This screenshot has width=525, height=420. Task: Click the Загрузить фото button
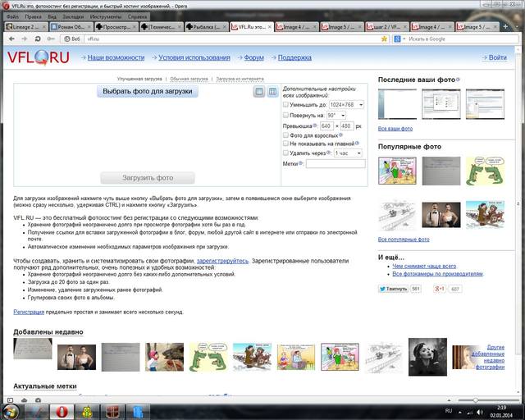click(148, 178)
